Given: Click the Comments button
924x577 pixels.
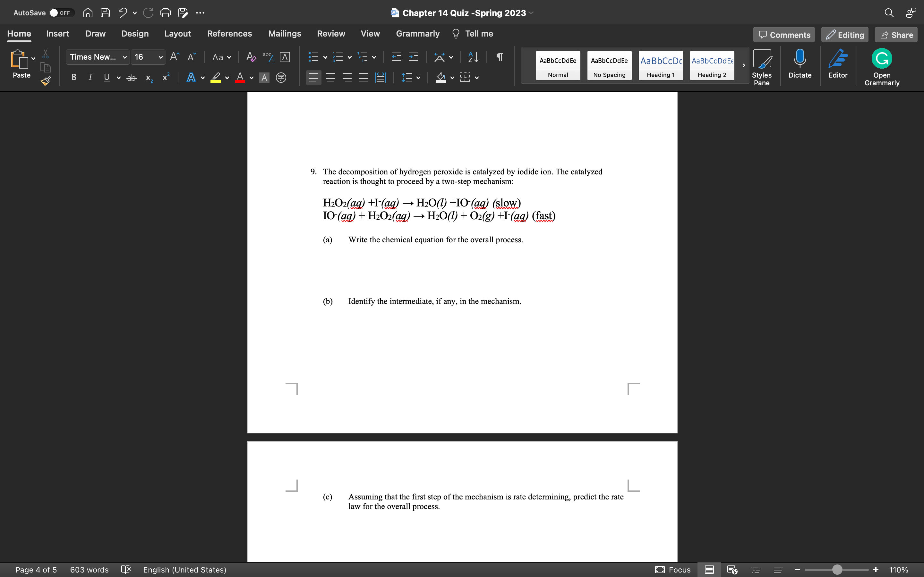Looking at the screenshot, I should pyautogui.click(x=785, y=35).
